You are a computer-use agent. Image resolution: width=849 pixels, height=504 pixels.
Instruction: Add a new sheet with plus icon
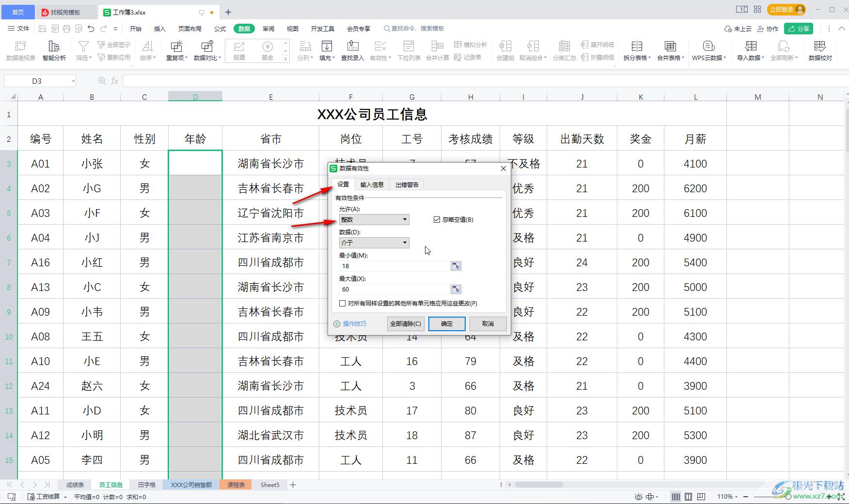(x=293, y=485)
